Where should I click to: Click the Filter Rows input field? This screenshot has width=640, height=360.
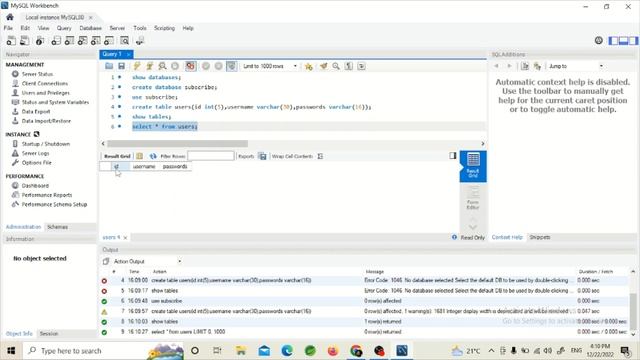tap(211, 156)
